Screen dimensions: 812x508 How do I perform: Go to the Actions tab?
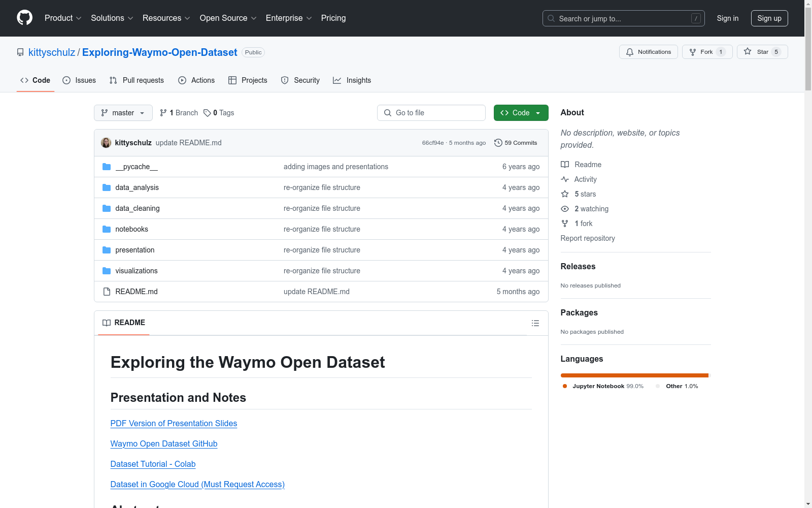coord(196,80)
